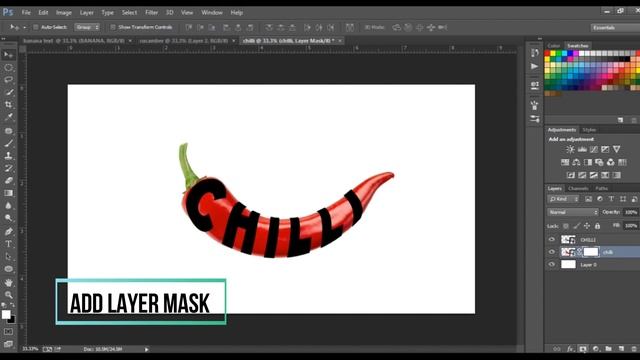640x360 pixels.
Task: Select the Pen tool
Action: point(8,231)
